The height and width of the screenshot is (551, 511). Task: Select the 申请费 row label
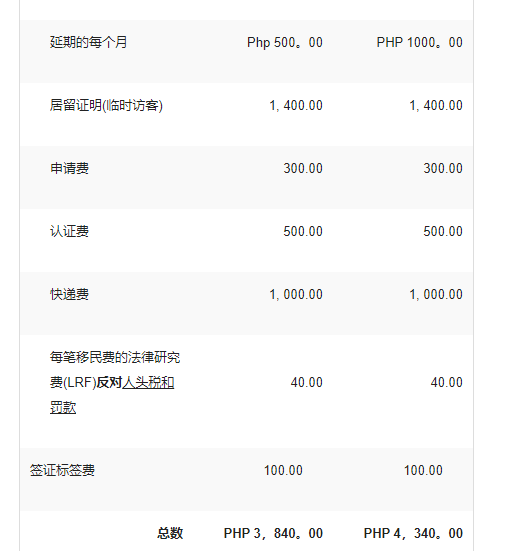69,168
